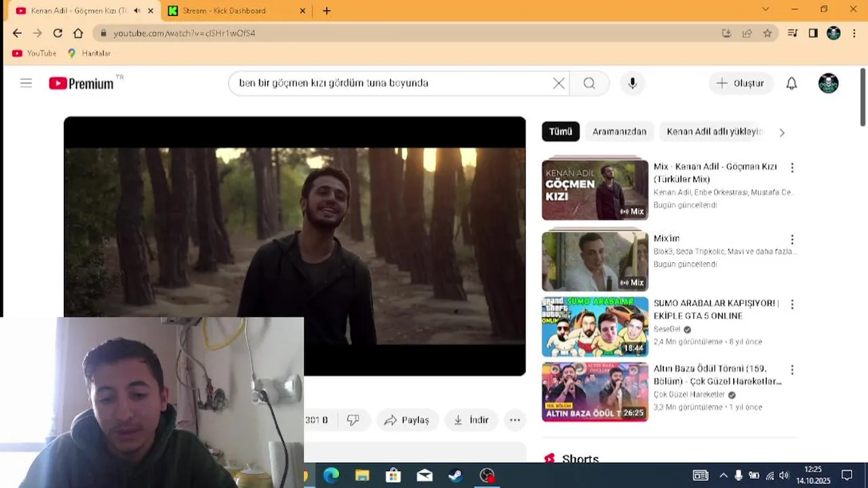Open the SeseGel channel name

(x=667, y=329)
